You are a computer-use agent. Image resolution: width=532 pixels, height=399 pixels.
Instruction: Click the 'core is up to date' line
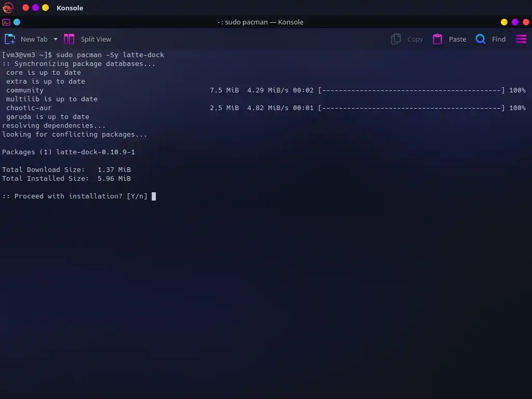(44, 73)
